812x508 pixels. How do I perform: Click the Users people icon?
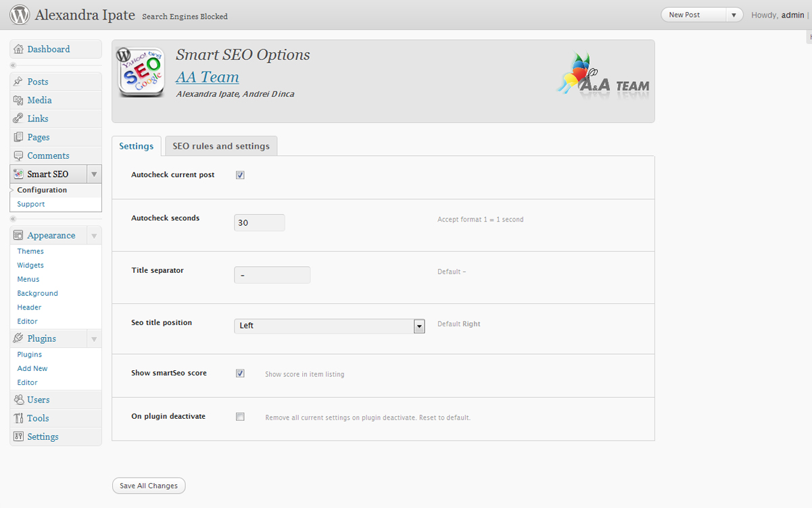pyautogui.click(x=18, y=400)
